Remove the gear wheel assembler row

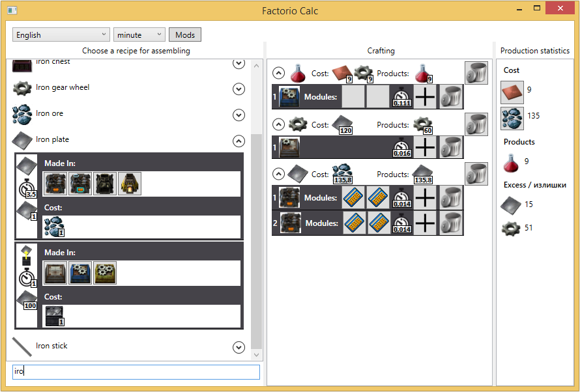click(451, 147)
